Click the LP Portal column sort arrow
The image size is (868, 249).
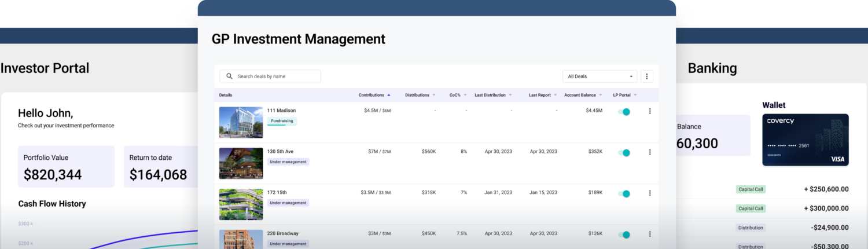pos(635,95)
